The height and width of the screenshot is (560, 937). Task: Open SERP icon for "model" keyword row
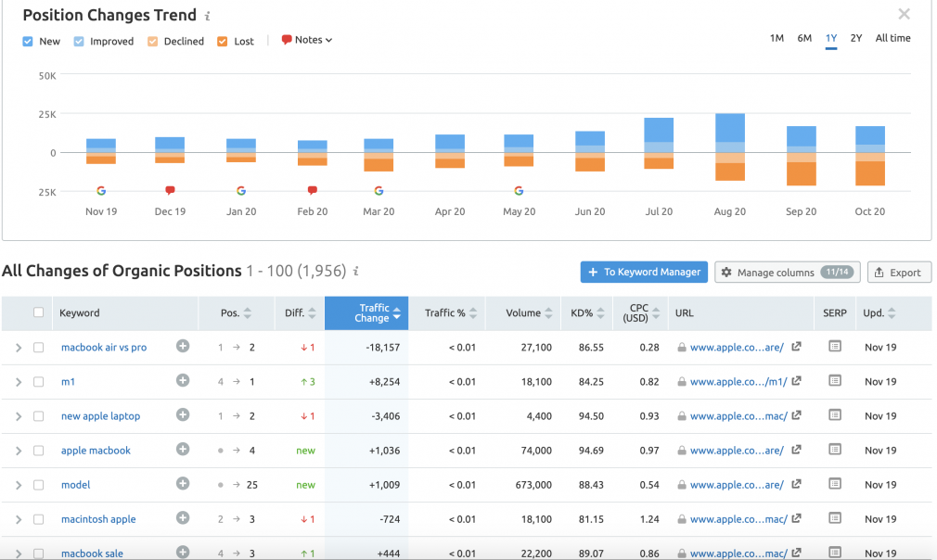point(835,484)
